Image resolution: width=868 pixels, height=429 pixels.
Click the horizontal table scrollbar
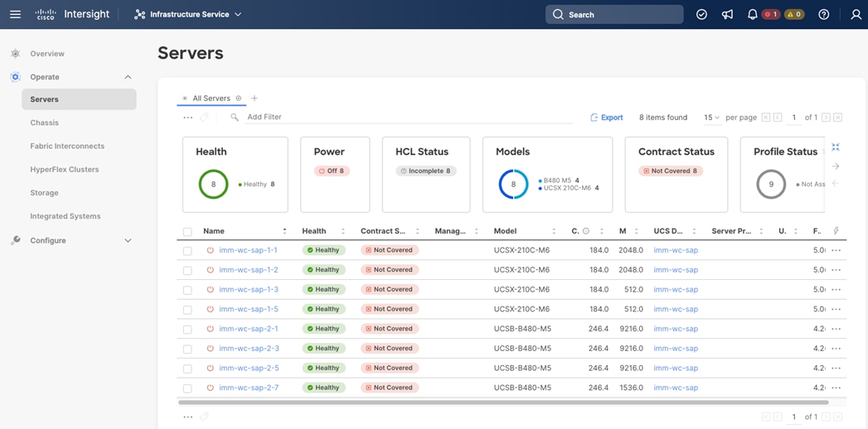pos(503,402)
